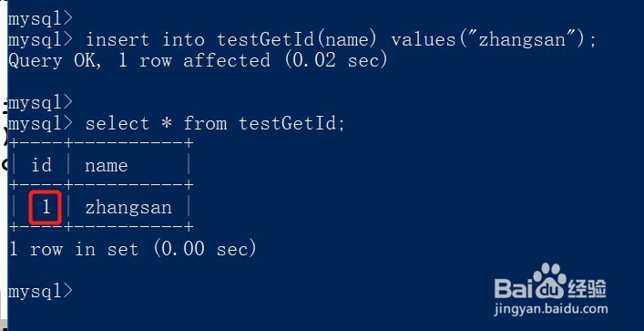Click the id column header
This screenshot has height=331, width=644.
(42, 165)
